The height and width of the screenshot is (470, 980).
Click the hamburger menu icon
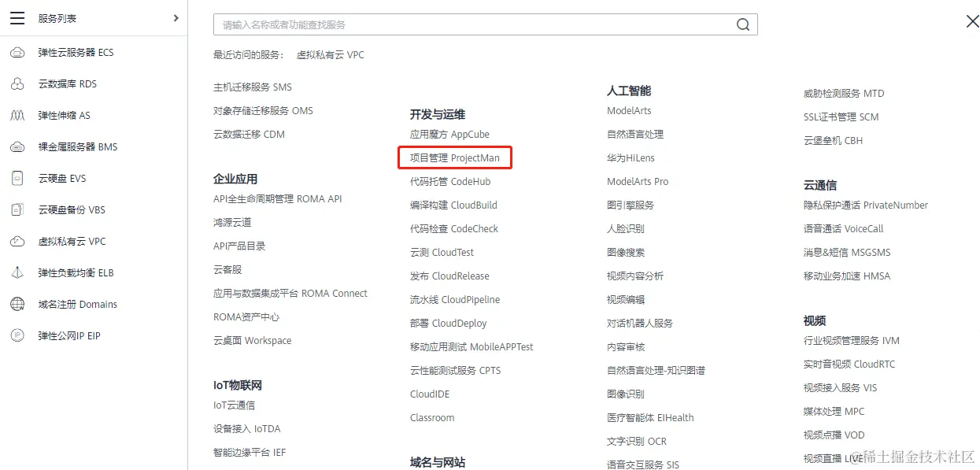pyautogui.click(x=17, y=18)
